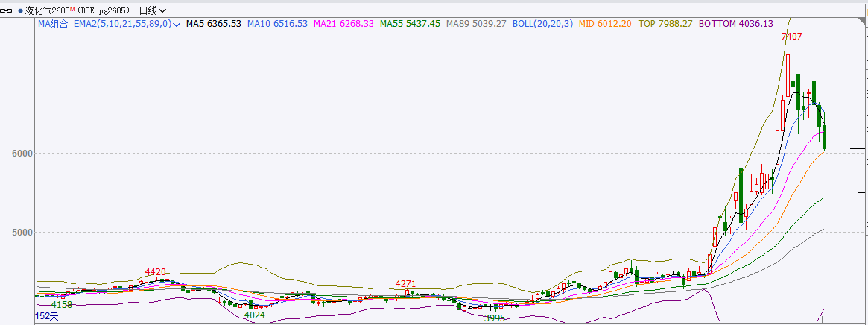Click the red M marker after 液化气2605

[x=73, y=9]
